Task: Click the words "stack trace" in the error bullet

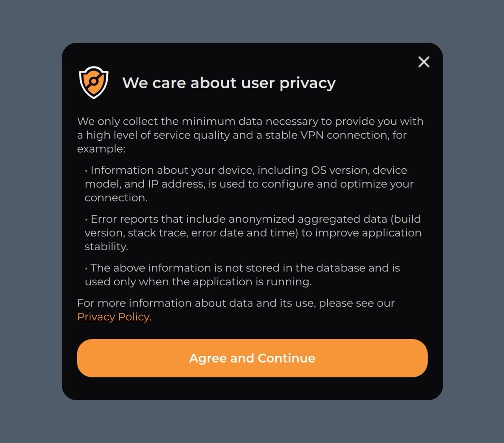Action: 157,233
